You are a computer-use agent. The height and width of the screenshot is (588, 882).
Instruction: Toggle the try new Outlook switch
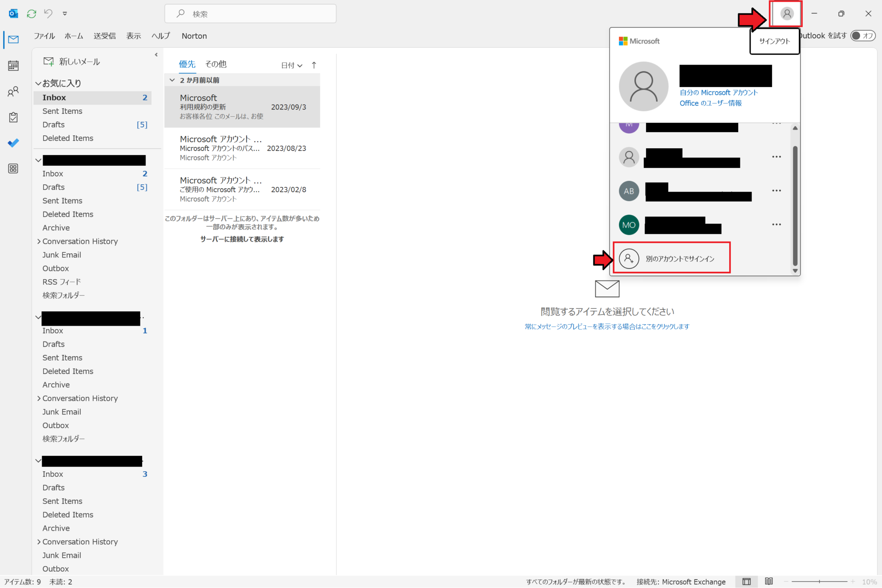tap(863, 36)
